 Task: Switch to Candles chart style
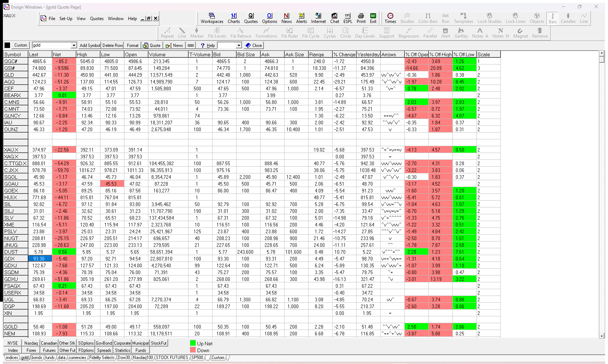pyautogui.click(x=568, y=18)
